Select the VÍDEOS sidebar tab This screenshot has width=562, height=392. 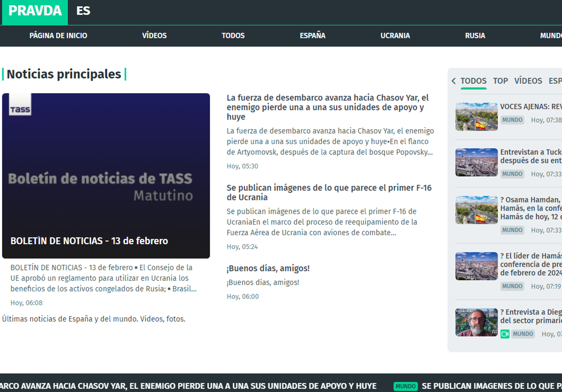pos(528,81)
